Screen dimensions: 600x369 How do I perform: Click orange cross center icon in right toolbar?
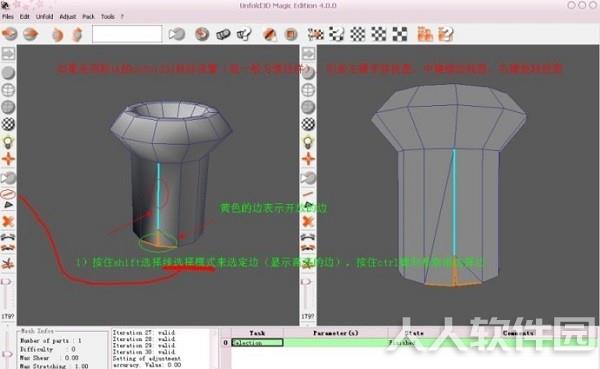click(x=308, y=159)
